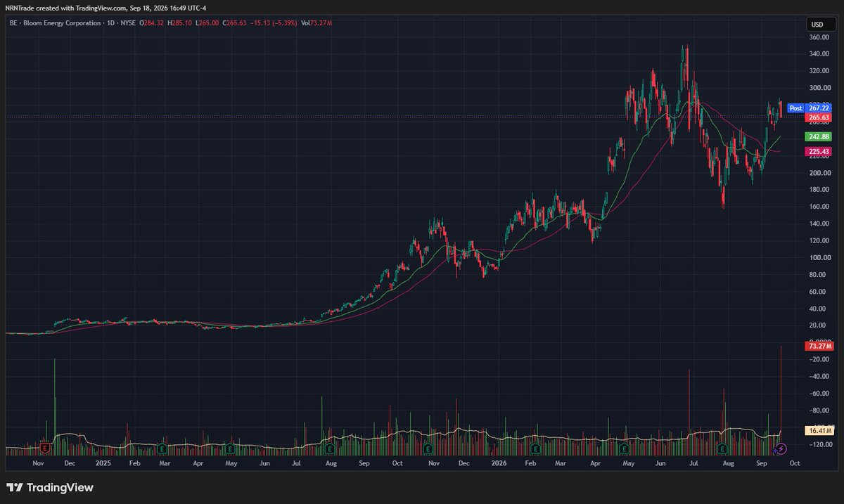
Task: Click the green earnings E marker at Aug 2026
Action: click(722, 448)
